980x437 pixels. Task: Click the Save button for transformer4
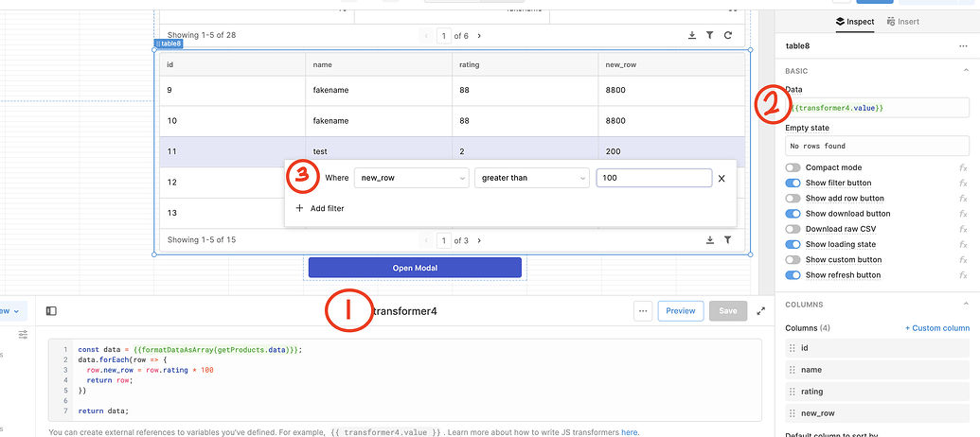[x=728, y=311]
